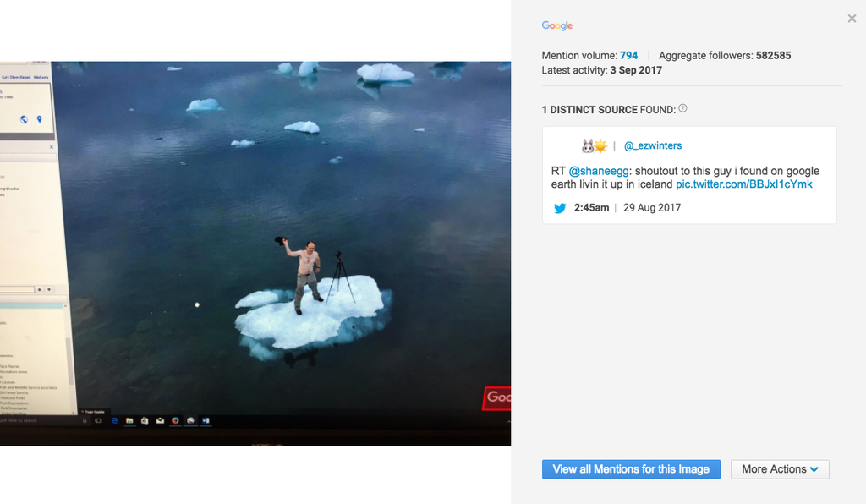The height and width of the screenshot is (504, 866).
Task: Click the tweet timestamp 2:45am
Action: (x=591, y=208)
